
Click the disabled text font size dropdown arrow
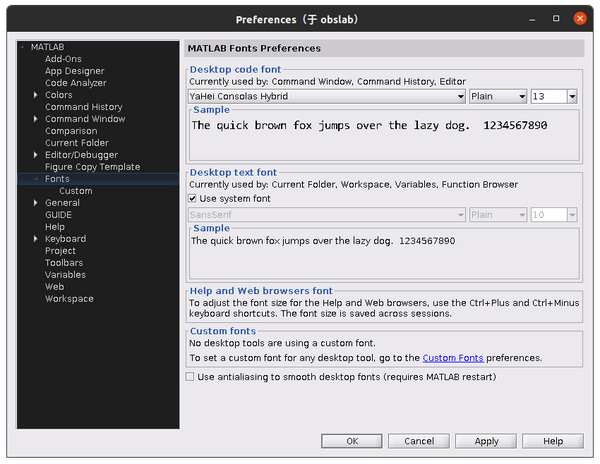(572, 215)
